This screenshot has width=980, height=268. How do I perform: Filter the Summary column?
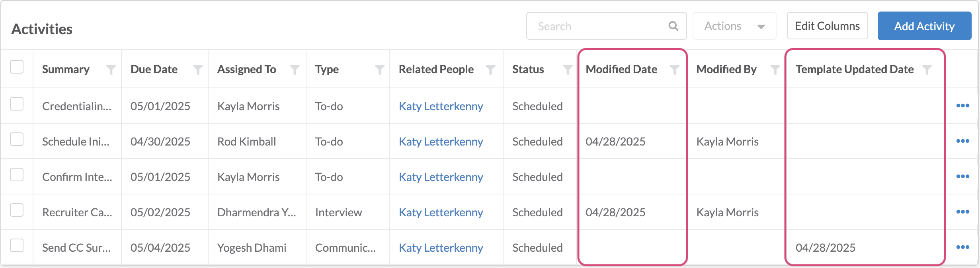(x=111, y=70)
